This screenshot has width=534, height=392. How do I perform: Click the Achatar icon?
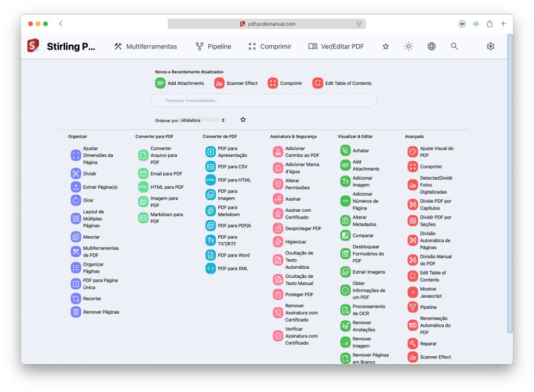(x=345, y=150)
